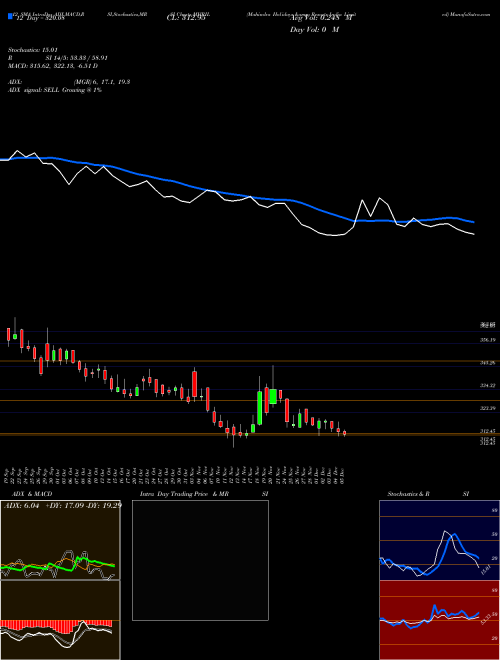Click the MACD values line
The width and height of the screenshot is (500, 660).
(53, 66)
